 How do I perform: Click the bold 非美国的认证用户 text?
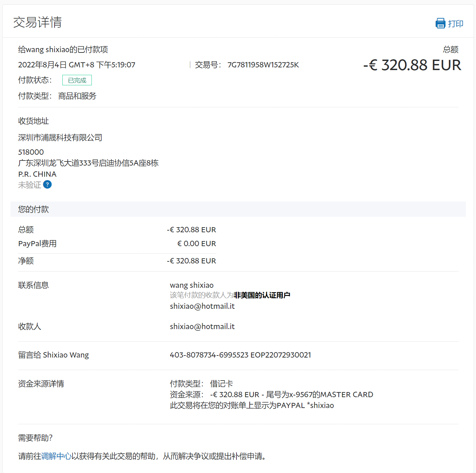pyautogui.click(x=262, y=295)
